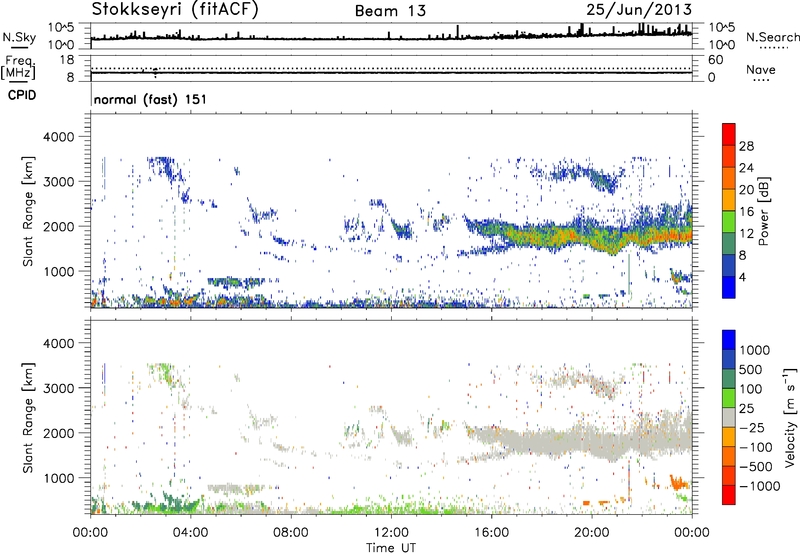Screen dimensions: 800x554
Task: Click the "-25" Velocity colorbar label
Action: 752,427
